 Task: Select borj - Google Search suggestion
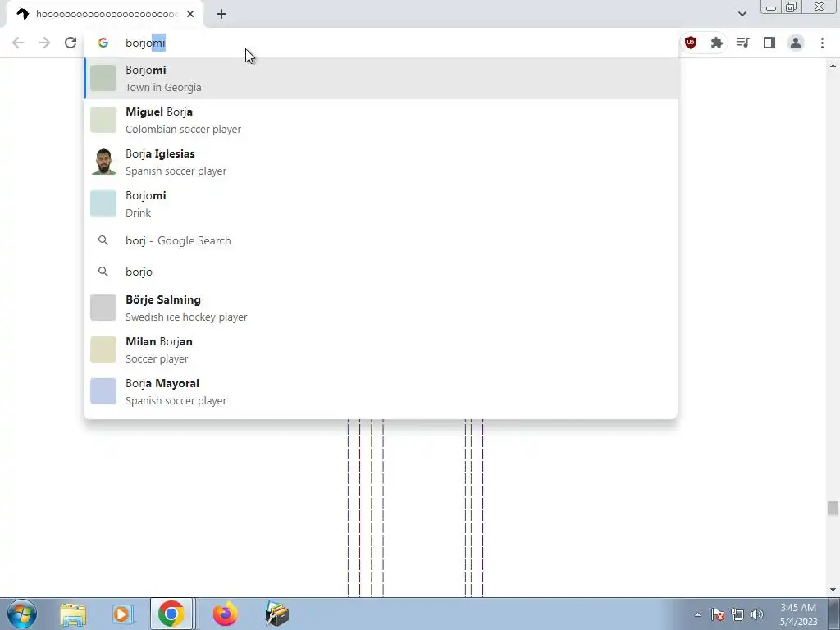(381, 240)
